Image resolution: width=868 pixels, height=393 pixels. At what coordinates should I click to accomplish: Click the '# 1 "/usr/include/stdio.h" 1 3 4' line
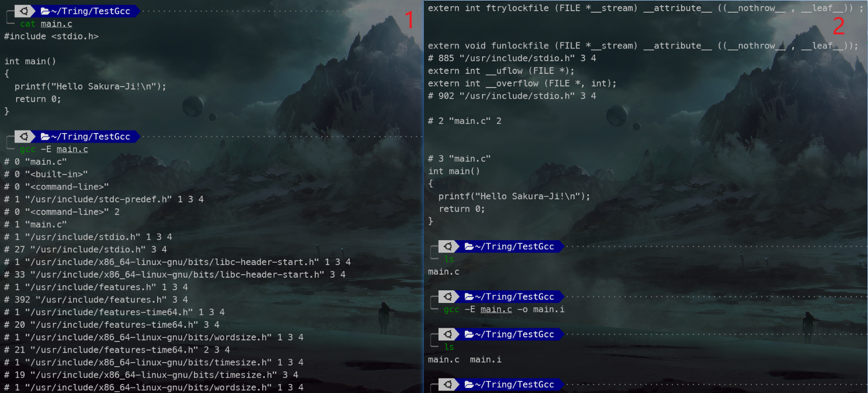(88, 237)
